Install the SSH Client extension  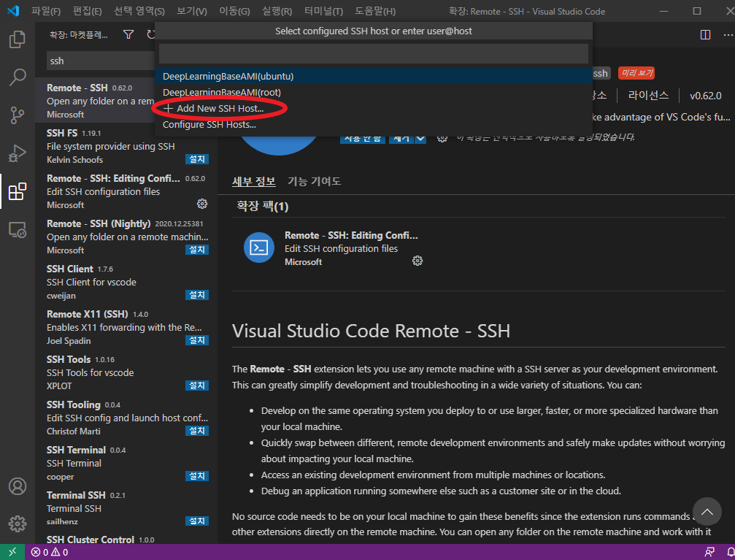[197, 295]
